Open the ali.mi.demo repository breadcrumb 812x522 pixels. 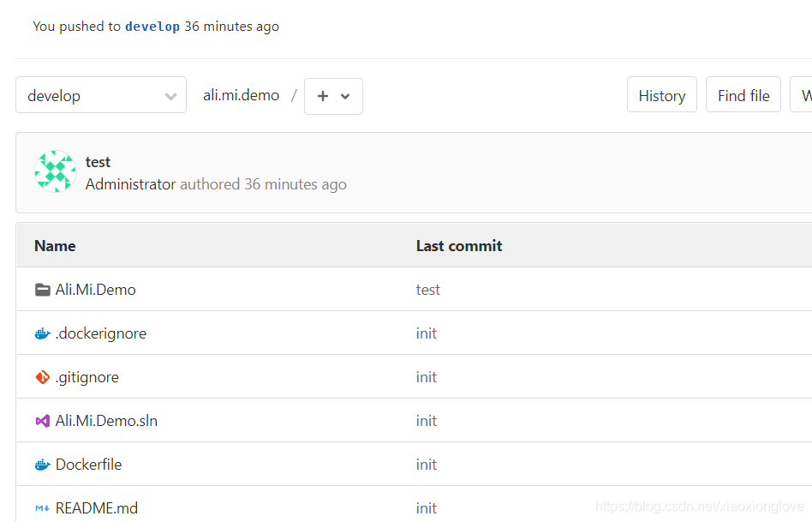[x=241, y=94]
